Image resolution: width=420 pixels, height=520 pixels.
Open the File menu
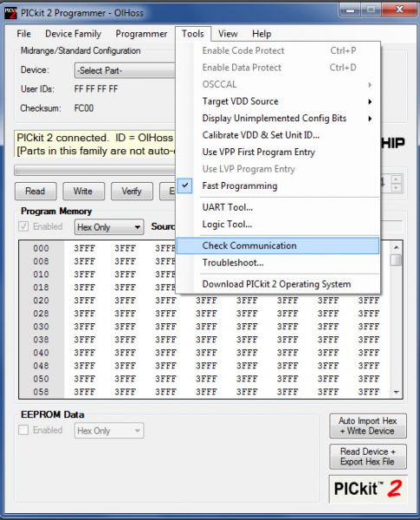click(23, 34)
